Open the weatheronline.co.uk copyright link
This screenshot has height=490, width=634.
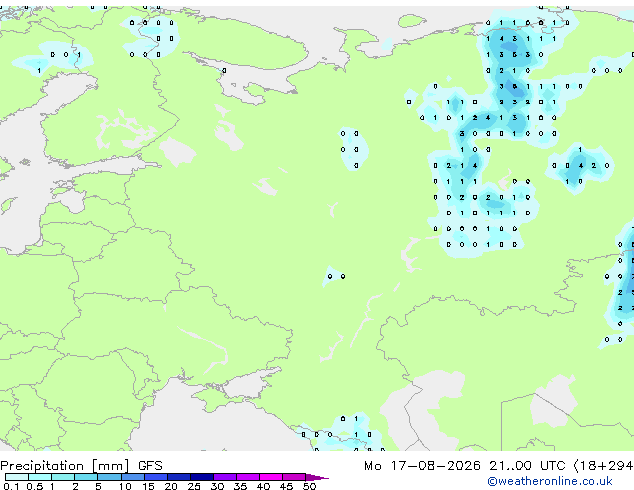coord(550,481)
